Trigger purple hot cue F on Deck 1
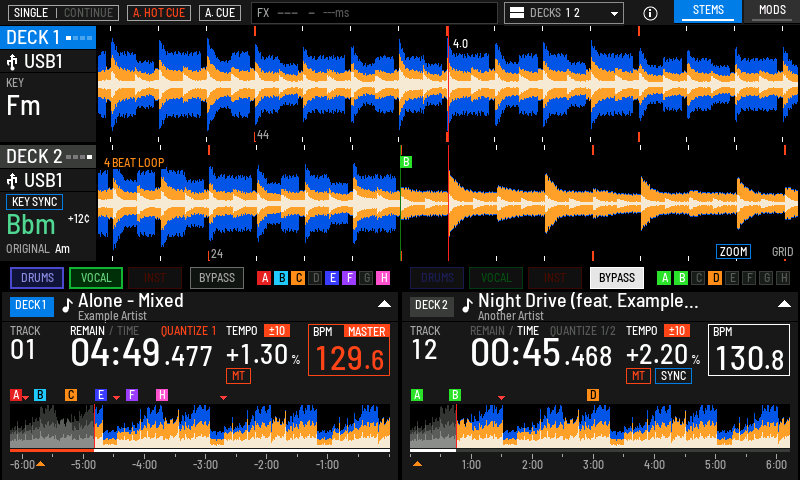This screenshot has height=480, width=800. point(349,278)
